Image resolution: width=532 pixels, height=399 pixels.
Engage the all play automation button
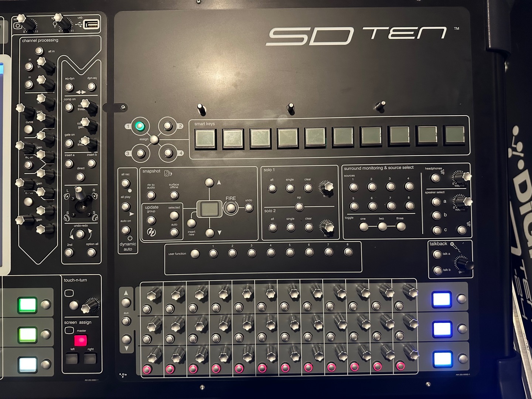[126, 207]
